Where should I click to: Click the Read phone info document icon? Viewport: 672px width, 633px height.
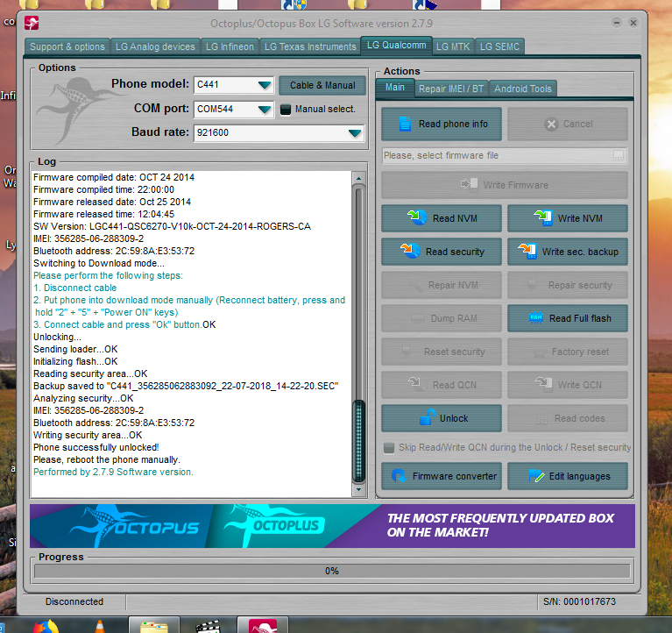[405, 124]
